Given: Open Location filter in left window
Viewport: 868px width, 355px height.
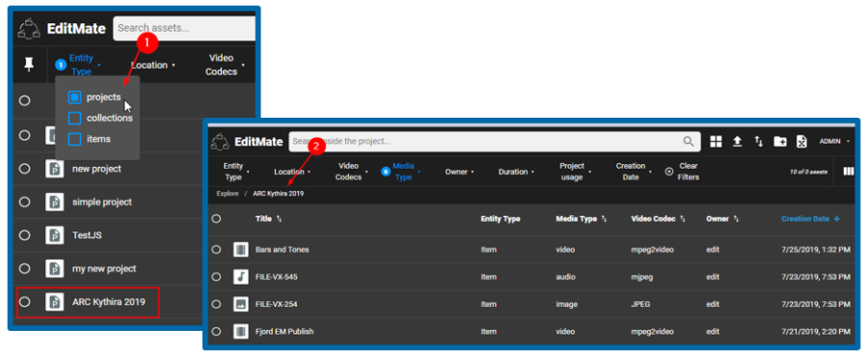Looking at the screenshot, I should point(152,66).
